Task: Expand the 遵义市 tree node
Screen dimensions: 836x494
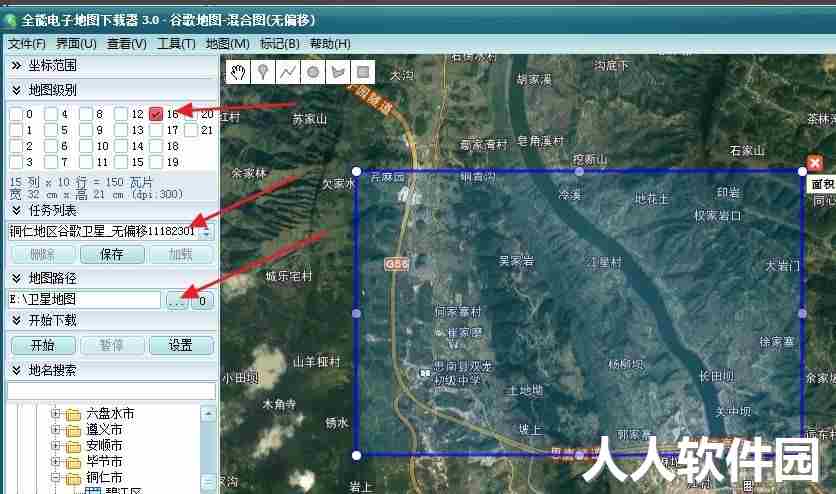Action: [x=55, y=429]
